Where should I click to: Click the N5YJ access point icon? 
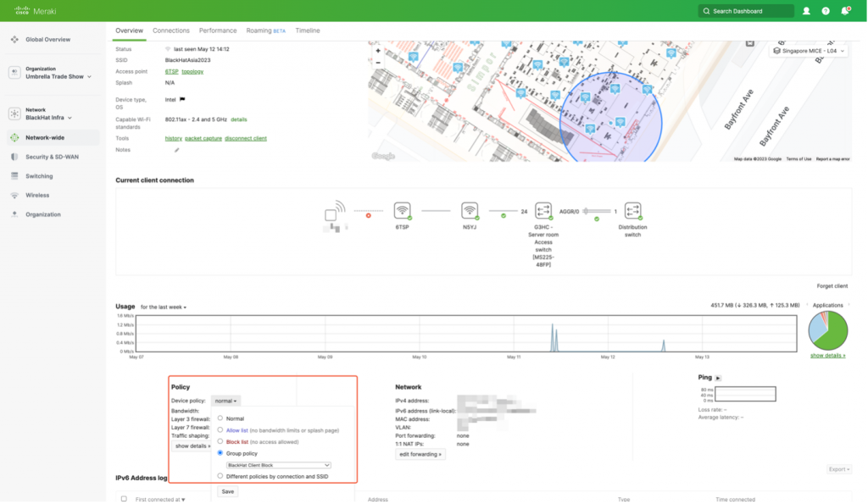[470, 211]
